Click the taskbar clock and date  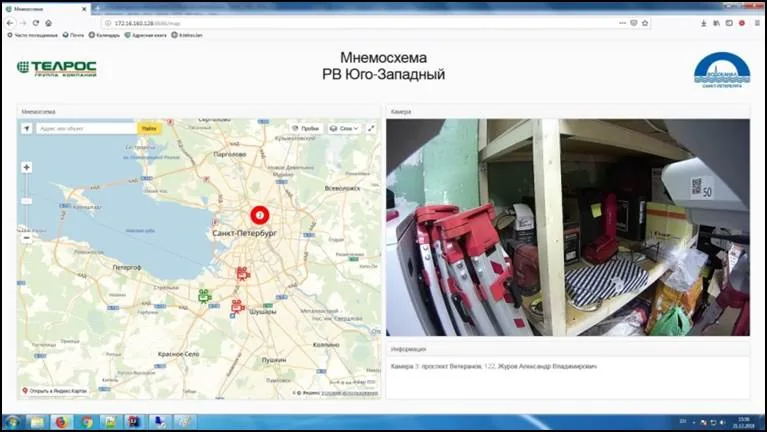pyautogui.click(x=744, y=422)
